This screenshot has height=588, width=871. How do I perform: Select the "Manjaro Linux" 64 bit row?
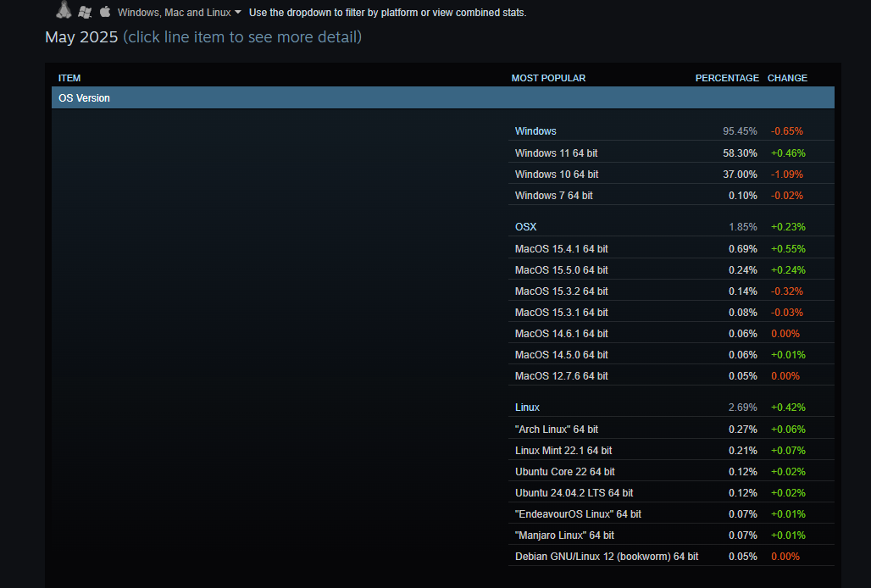[x=671, y=535]
